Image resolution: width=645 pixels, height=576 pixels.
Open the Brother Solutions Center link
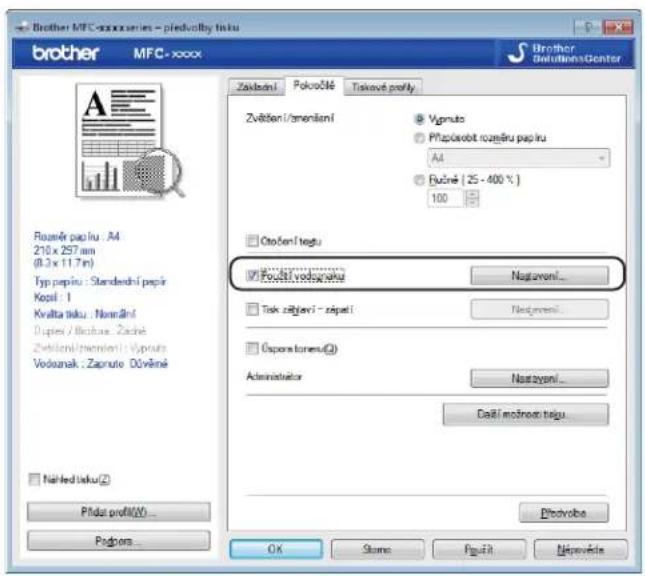tap(564, 53)
